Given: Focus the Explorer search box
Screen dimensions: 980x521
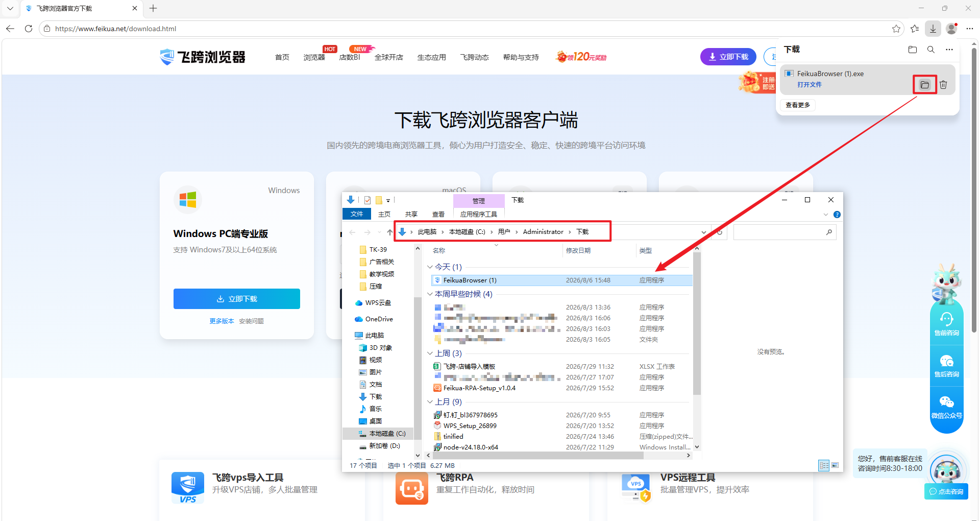Looking at the screenshot, I should tap(785, 232).
